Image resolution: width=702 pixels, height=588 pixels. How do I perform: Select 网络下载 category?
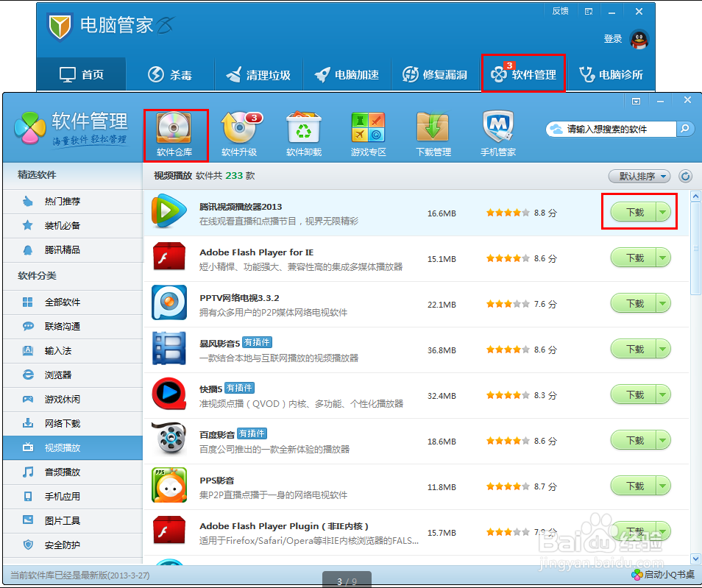coord(73,423)
